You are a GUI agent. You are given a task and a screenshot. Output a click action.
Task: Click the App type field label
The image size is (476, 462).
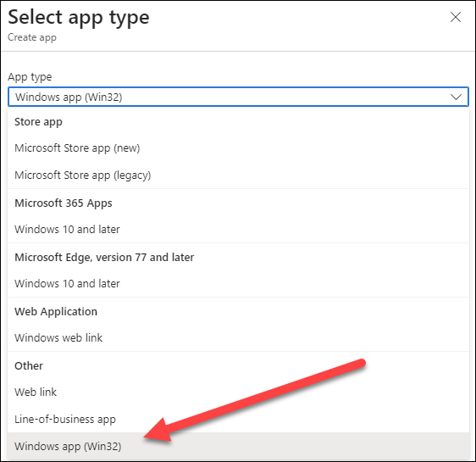pyautogui.click(x=30, y=77)
